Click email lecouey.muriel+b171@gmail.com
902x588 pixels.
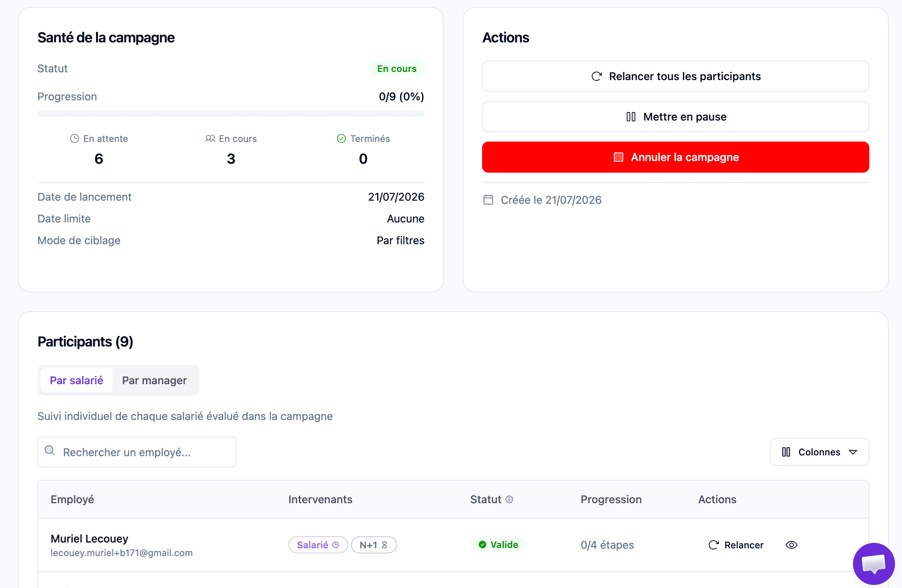pos(122,553)
